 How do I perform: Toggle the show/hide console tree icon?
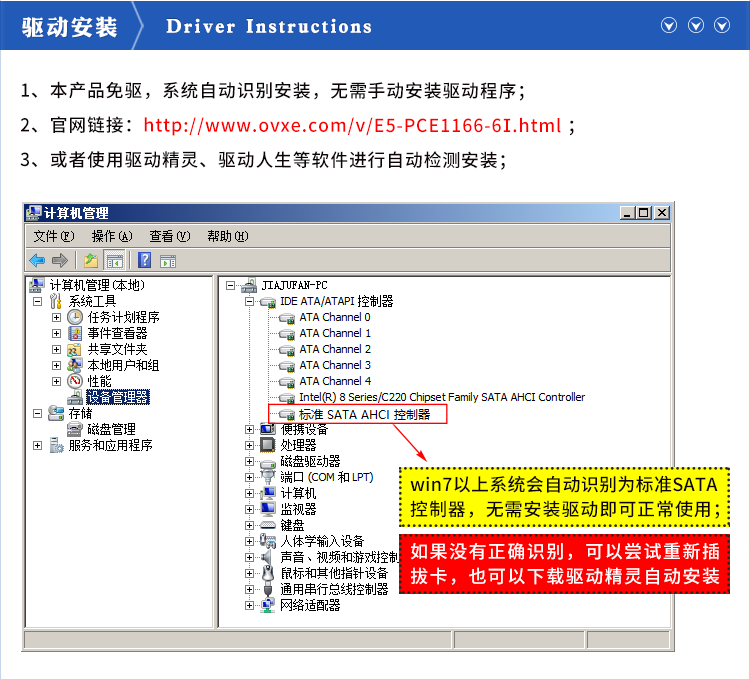[115, 261]
